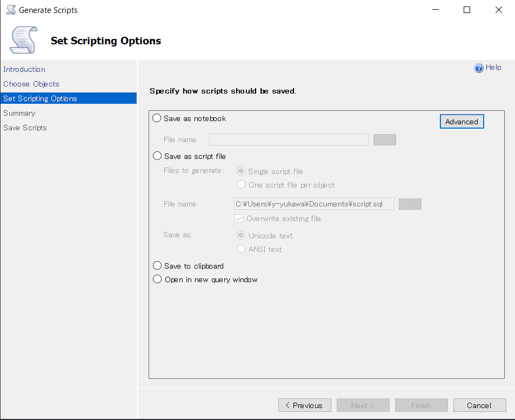Open the Summary step
The image size is (515, 420).
click(19, 113)
